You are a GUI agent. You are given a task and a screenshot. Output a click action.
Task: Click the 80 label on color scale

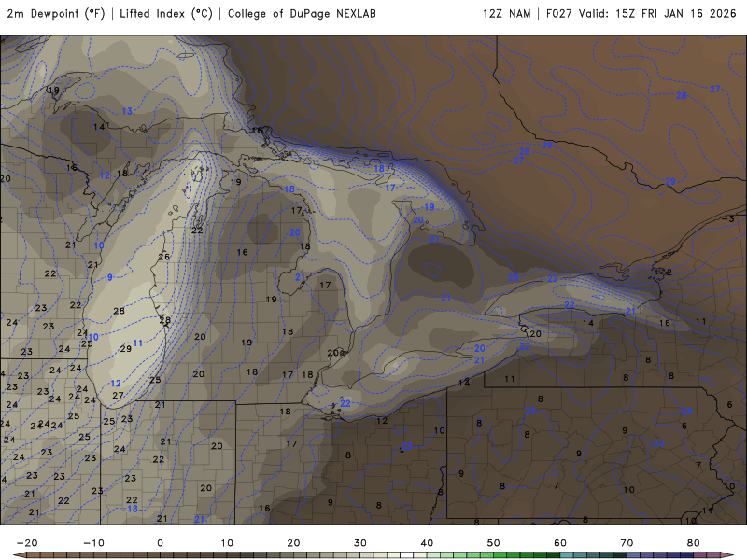(694, 543)
